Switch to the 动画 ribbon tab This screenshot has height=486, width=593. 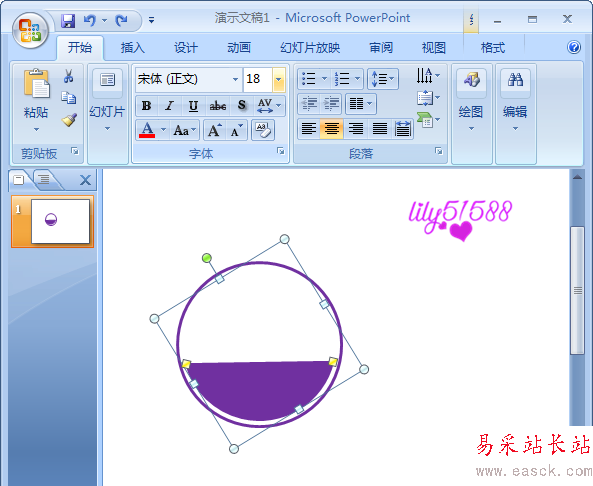coord(239,48)
